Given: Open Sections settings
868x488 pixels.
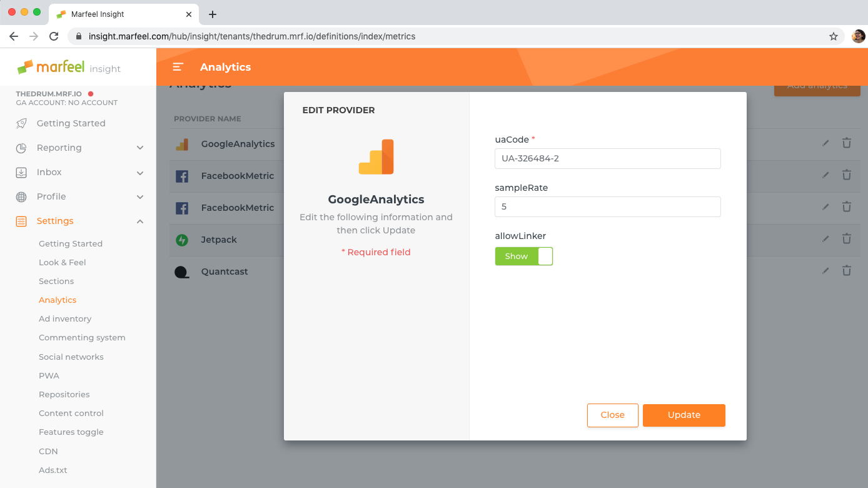Looking at the screenshot, I should (x=56, y=281).
